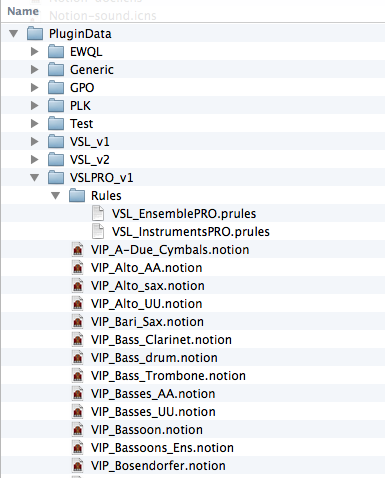Select file name VSL_InstrumentsPRO.prules
The width and height of the screenshot is (385, 478).
click(x=191, y=232)
